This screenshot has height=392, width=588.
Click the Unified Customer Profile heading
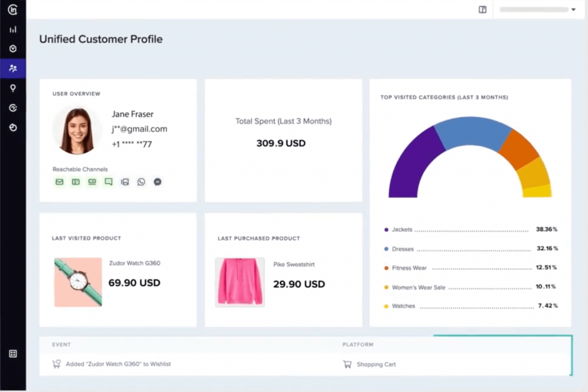(101, 39)
